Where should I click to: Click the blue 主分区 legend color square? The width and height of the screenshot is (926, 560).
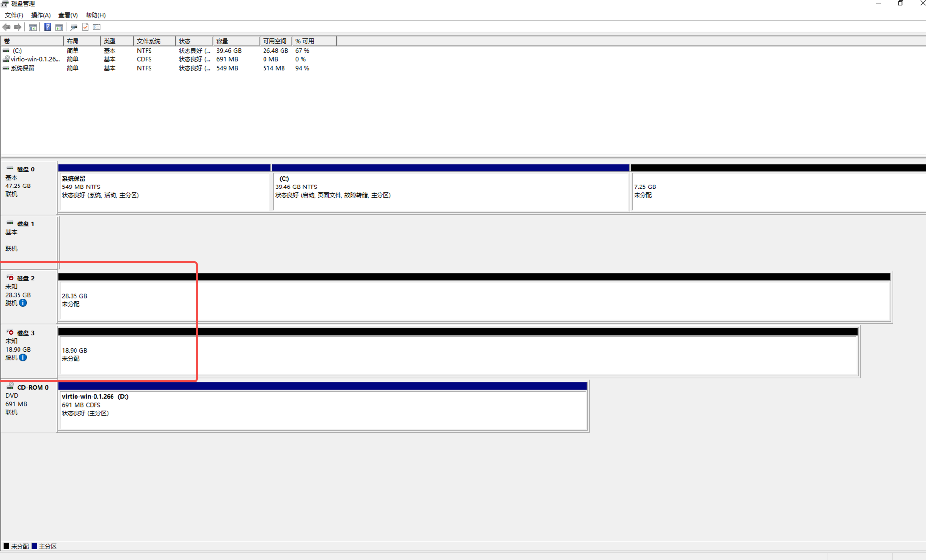tap(34, 546)
